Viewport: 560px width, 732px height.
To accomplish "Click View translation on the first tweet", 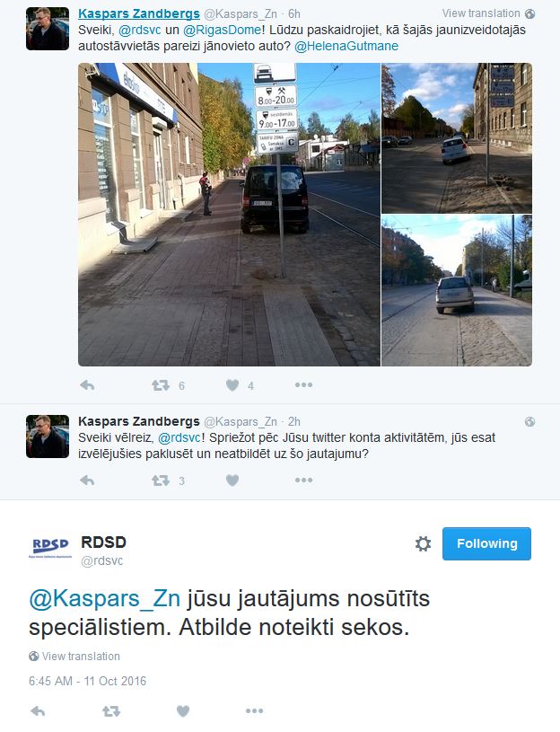I will (x=488, y=13).
